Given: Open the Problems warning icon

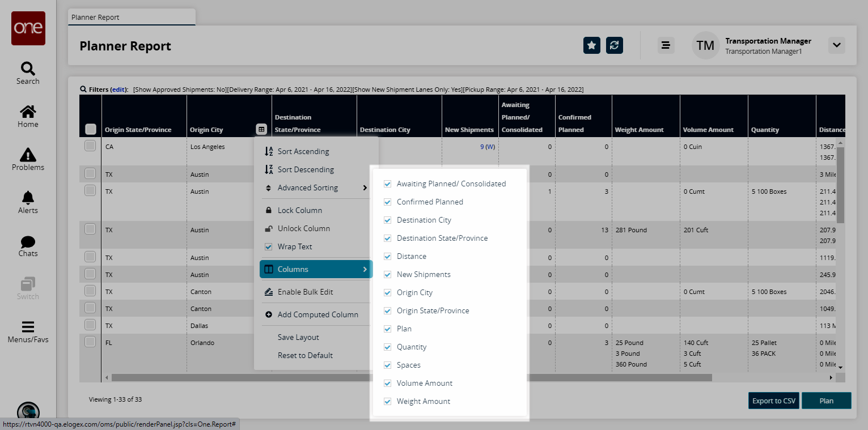Looking at the screenshot, I should [x=28, y=155].
